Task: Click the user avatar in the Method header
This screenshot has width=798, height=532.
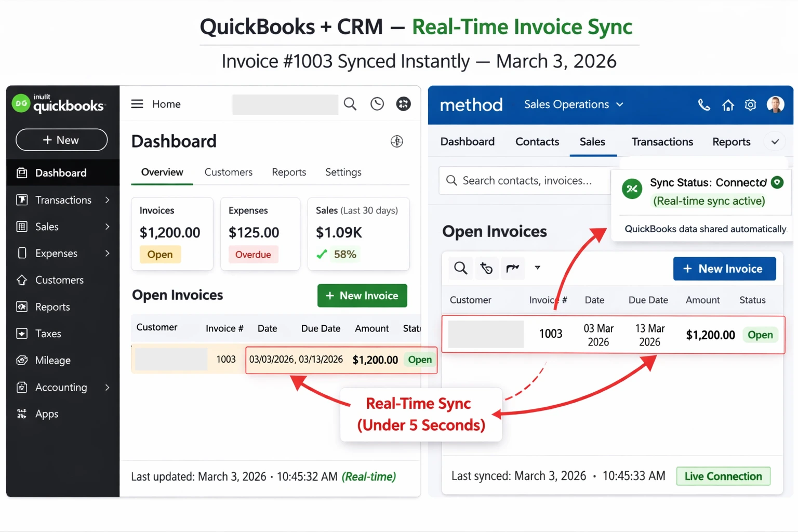Action: click(775, 105)
